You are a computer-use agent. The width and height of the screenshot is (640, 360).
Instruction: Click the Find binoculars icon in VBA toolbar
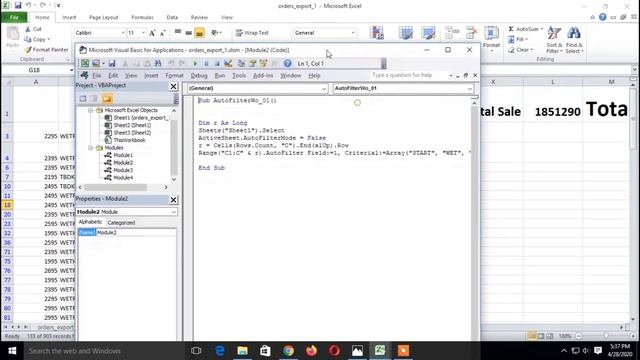tap(158, 63)
